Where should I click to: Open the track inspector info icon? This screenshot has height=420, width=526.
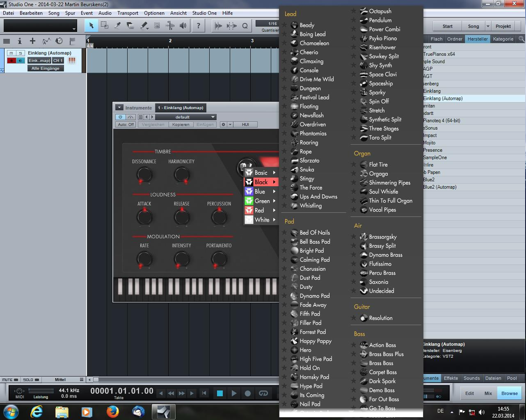19,41
